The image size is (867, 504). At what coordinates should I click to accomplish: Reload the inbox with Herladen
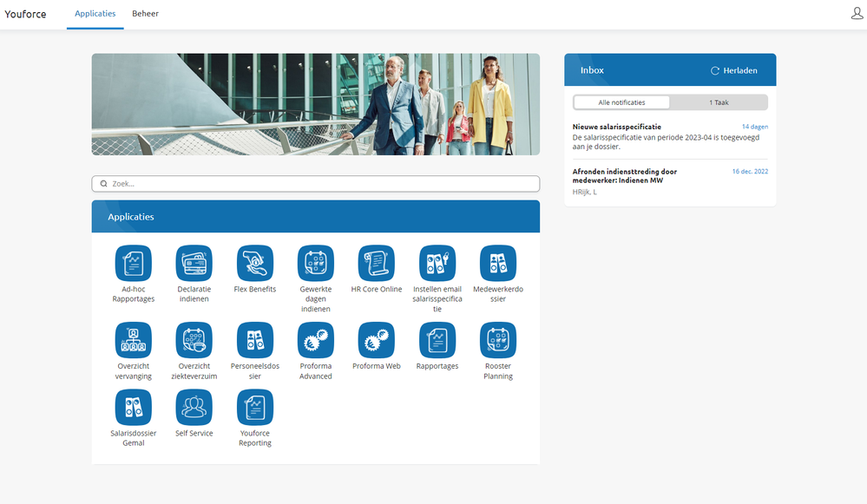[x=733, y=71]
